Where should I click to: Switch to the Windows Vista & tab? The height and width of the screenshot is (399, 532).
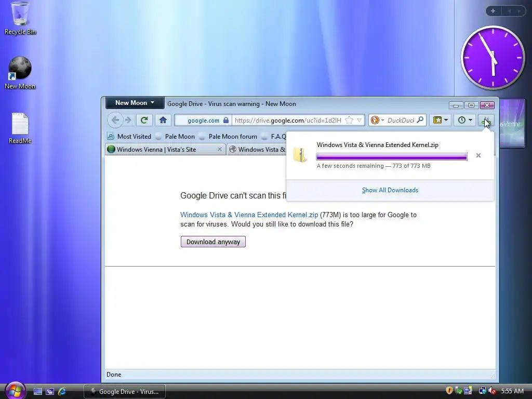click(x=257, y=149)
